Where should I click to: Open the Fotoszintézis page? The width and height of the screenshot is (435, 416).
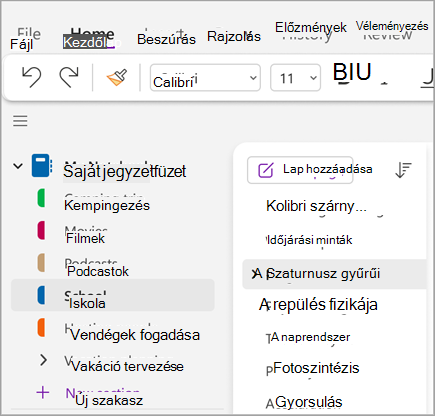point(316,368)
